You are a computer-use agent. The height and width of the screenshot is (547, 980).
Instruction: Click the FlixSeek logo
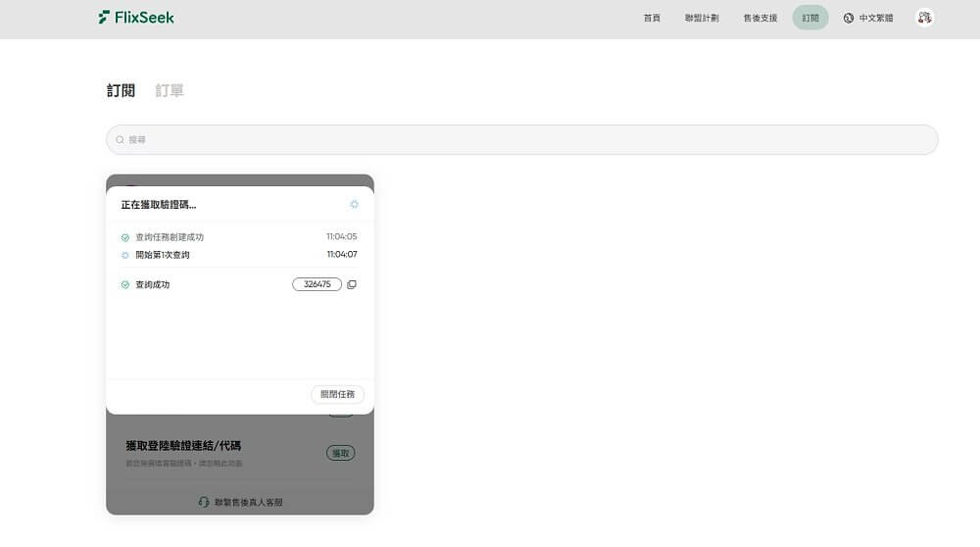136,18
